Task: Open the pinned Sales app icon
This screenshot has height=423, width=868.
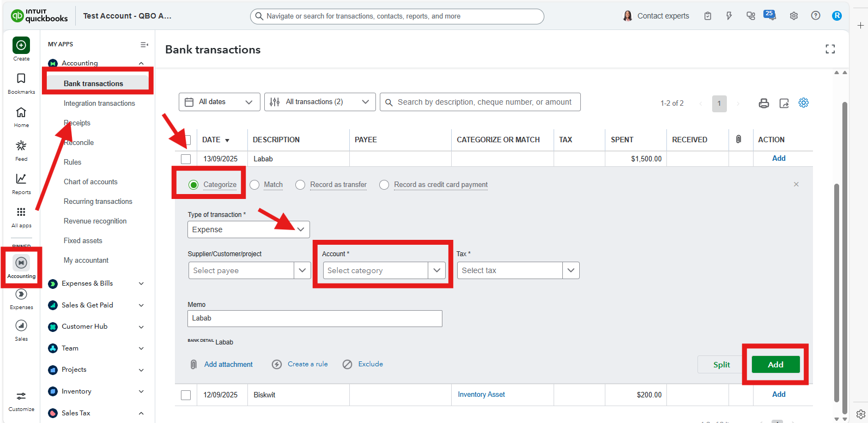Action: 21,326
